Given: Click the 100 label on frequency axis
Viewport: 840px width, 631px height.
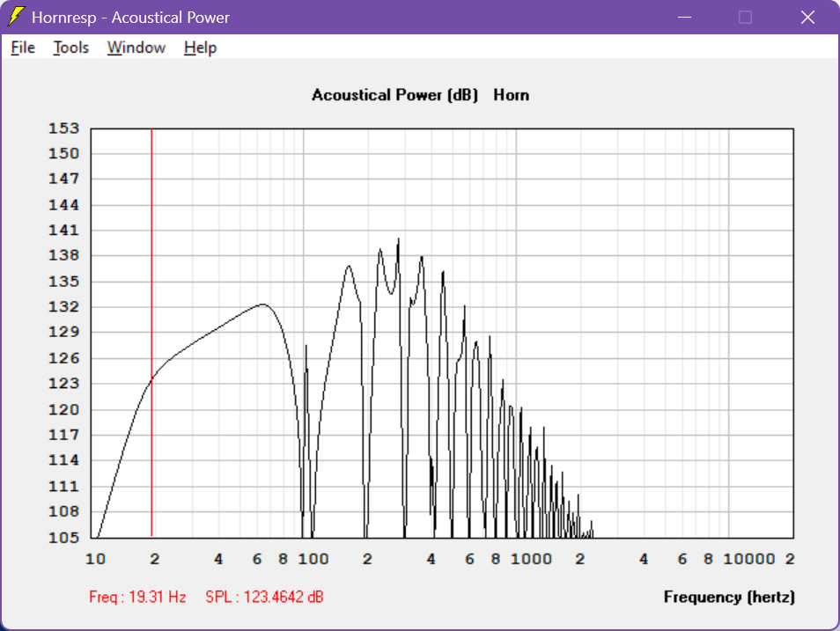Looking at the screenshot, I should pos(313,559).
